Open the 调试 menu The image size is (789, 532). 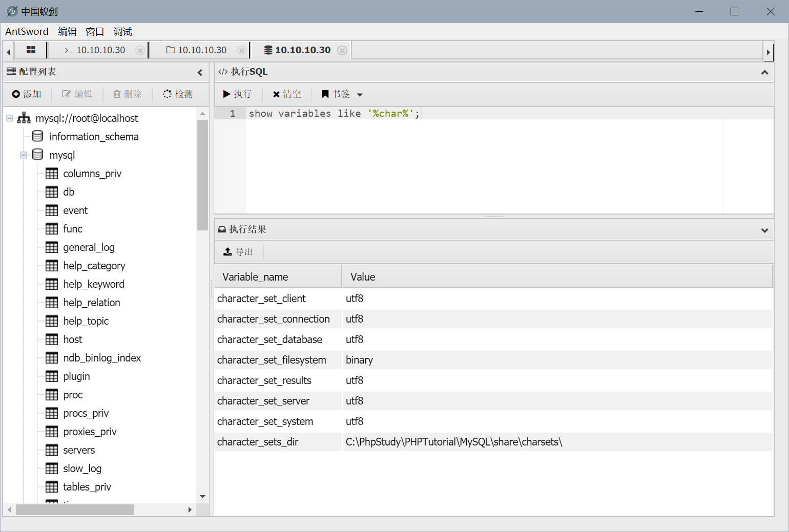click(x=122, y=32)
